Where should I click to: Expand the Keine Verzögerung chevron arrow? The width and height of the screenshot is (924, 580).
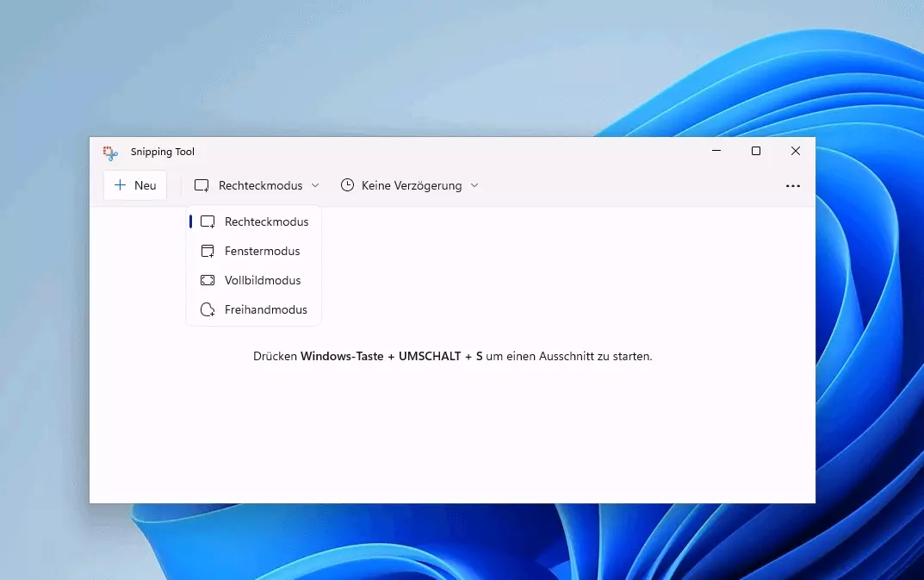coord(474,185)
